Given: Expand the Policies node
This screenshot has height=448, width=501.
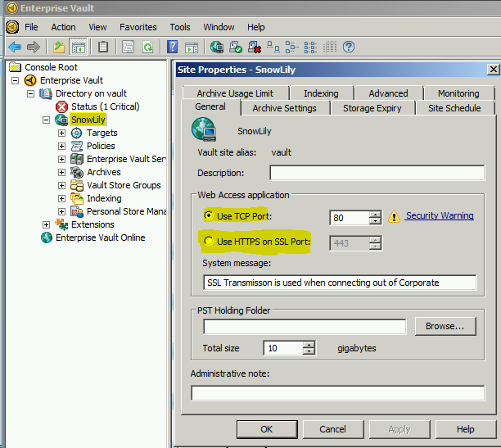Looking at the screenshot, I should coord(61,146).
